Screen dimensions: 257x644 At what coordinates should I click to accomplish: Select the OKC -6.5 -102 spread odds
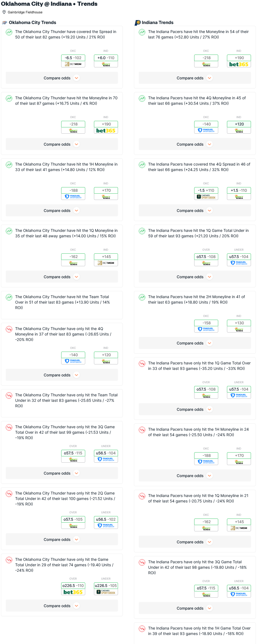pos(73,58)
